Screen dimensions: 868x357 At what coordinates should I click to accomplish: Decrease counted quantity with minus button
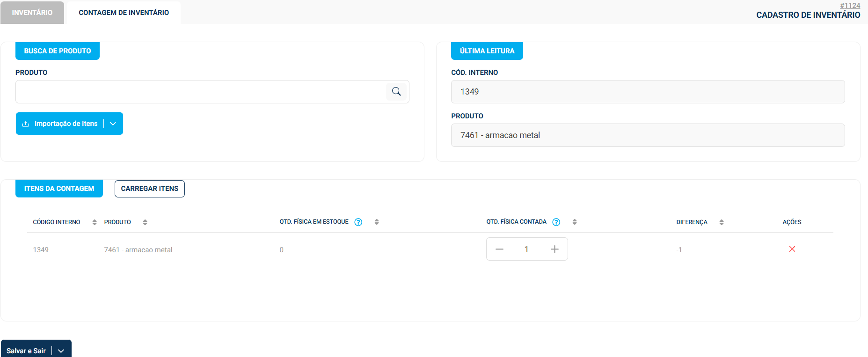[499, 249]
